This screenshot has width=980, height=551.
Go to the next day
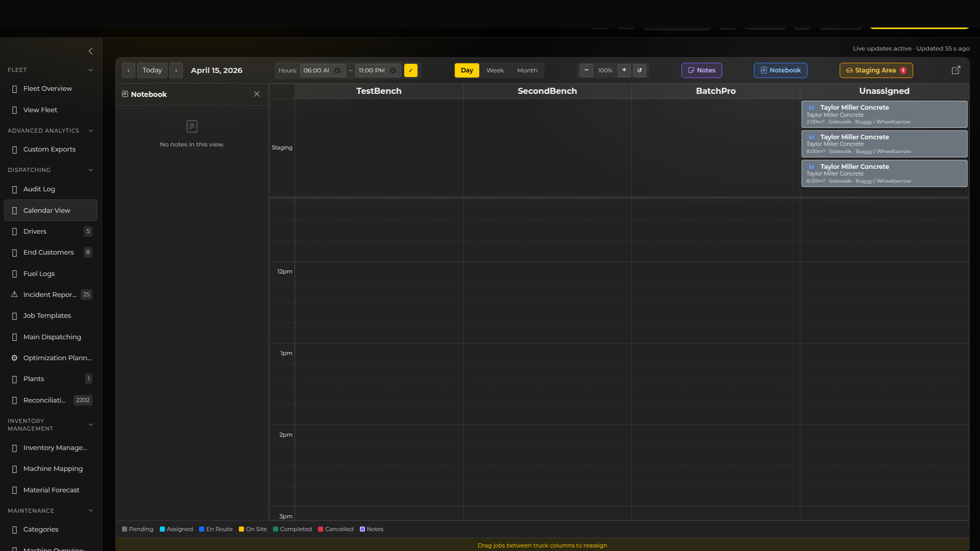pyautogui.click(x=176, y=70)
